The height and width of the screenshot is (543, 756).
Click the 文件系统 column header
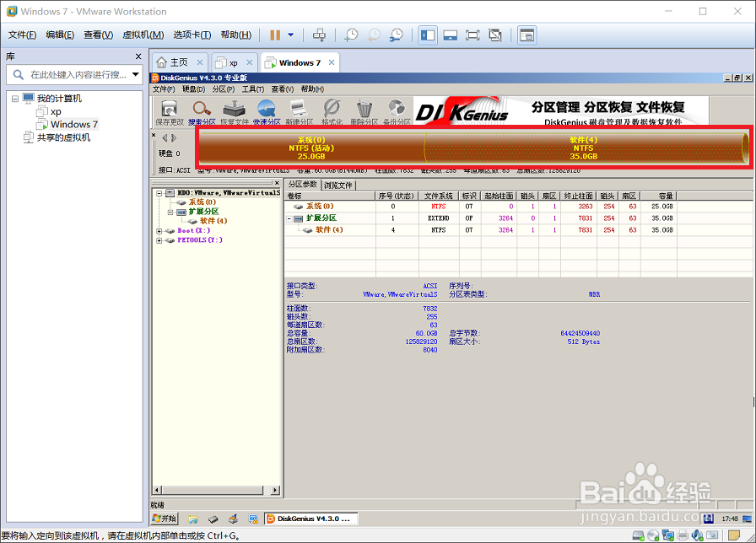click(x=438, y=196)
